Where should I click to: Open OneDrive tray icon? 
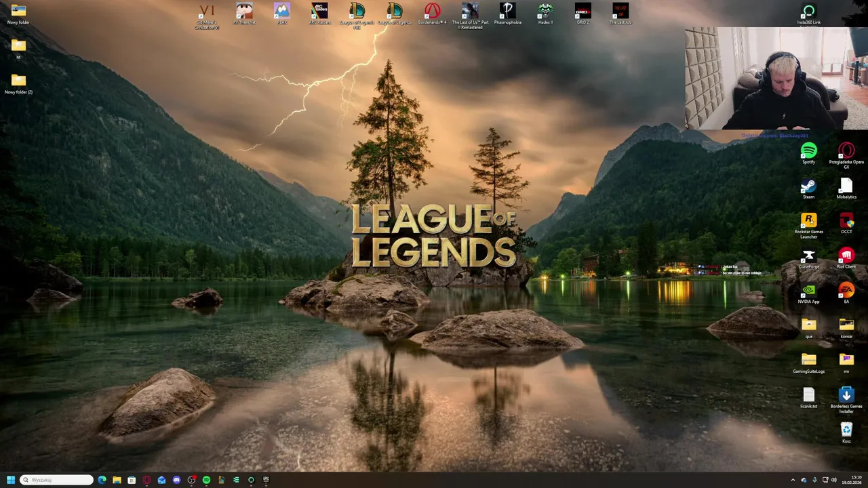point(804,480)
